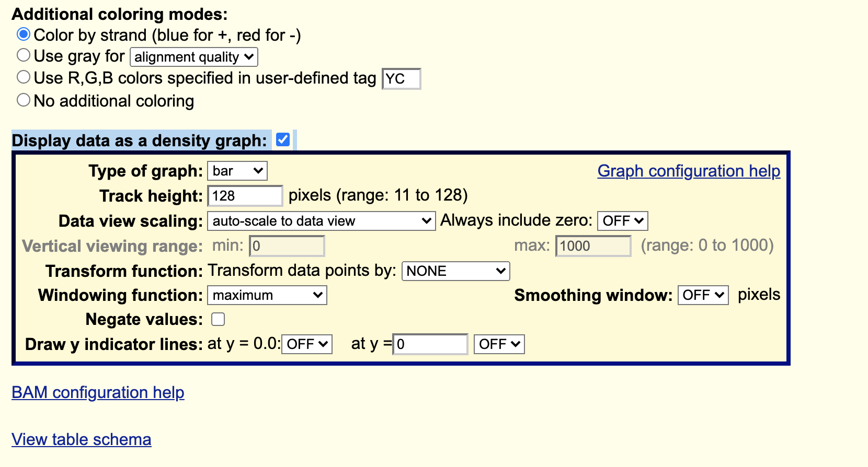Image resolution: width=868 pixels, height=467 pixels.
Task: Select No additional coloring option
Action: [24, 100]
